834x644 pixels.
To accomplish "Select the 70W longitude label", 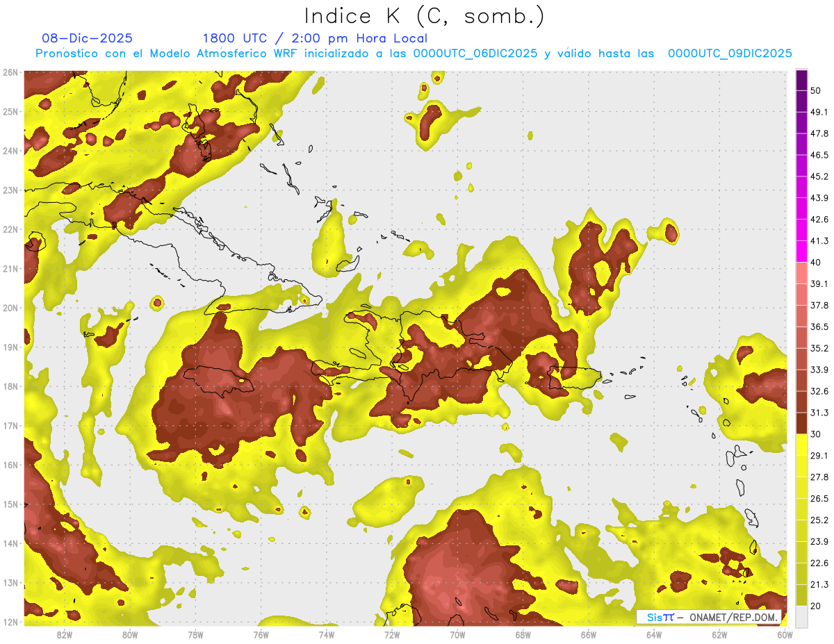I will 457,634.
